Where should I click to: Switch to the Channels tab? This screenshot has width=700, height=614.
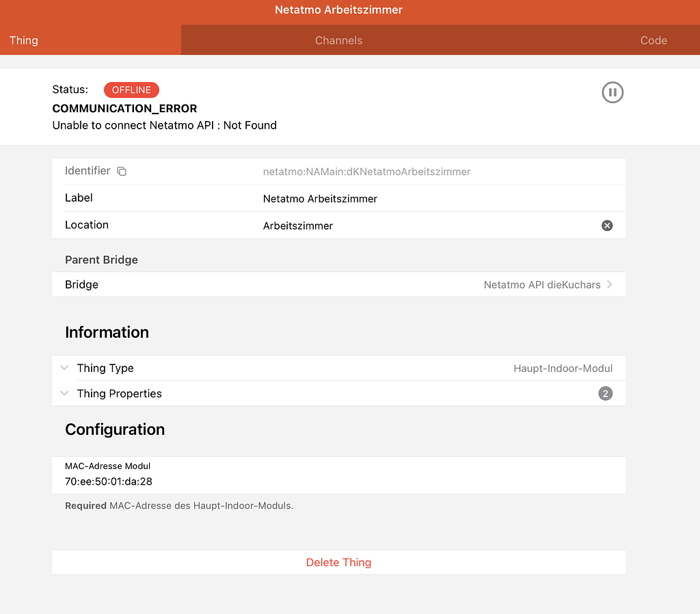[338, 40]
